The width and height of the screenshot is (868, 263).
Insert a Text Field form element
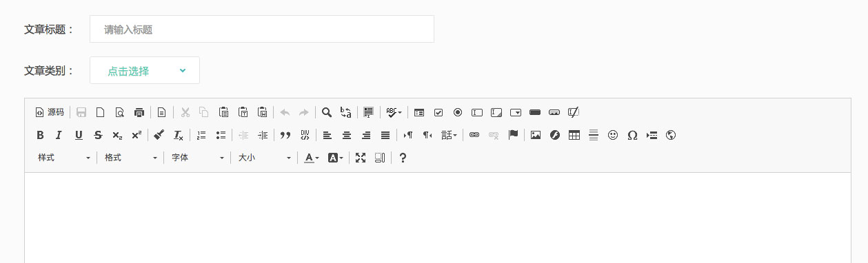pyautogui.click(x=477, y=112)
